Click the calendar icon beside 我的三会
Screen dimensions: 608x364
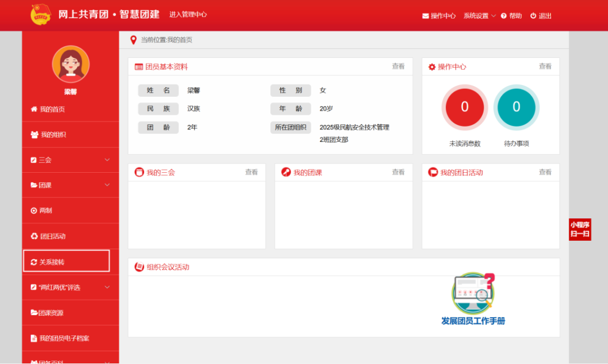click(x=139, y=172)
